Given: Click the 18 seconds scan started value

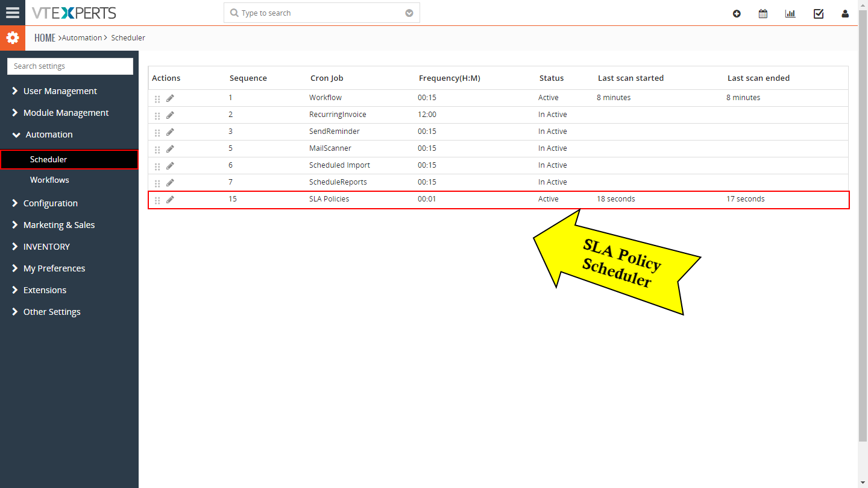Looking at the screenshot, I should click(x=616, y=198).
